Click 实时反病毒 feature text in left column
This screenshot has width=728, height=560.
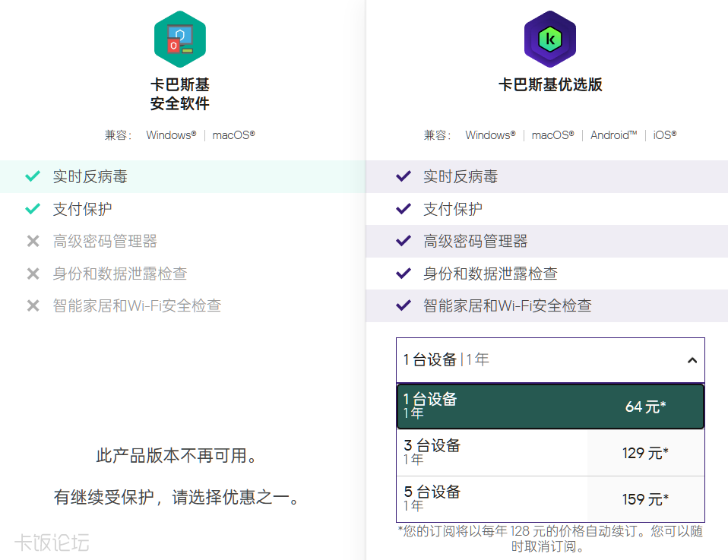90,176
